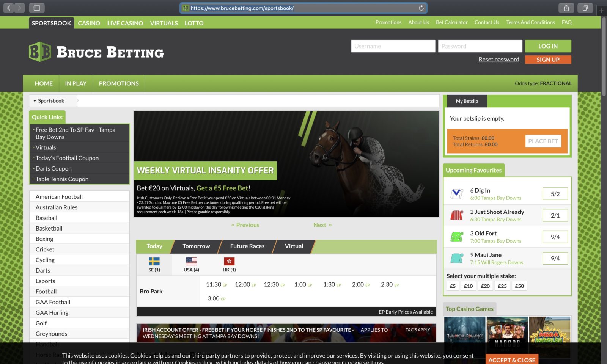This screenshot has height=364, width=607.
Task: Click the Reset password link
Action: pos(498,59)
